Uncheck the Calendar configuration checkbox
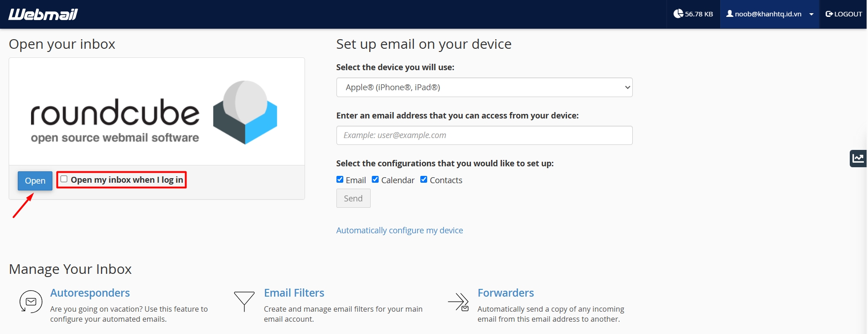Viewport: 868px width, 334px height. pyautogui.click(x=375, y=180)
